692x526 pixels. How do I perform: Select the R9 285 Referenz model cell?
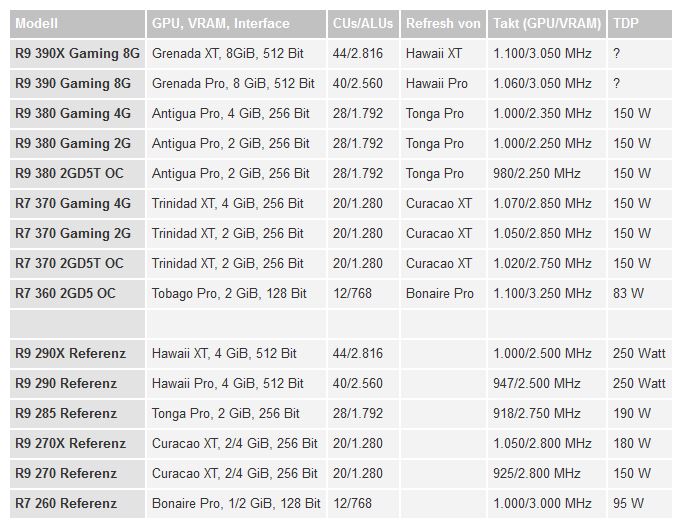click(78, 413)
